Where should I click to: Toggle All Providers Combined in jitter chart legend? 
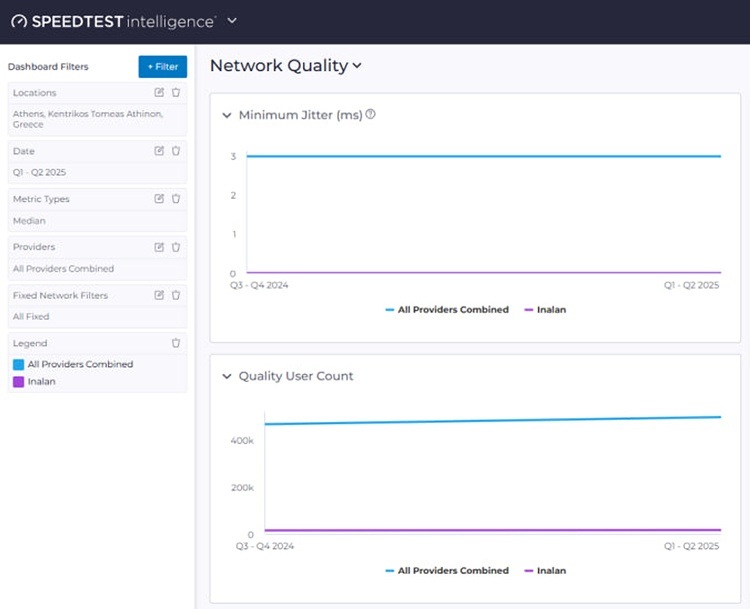(447, 310)
